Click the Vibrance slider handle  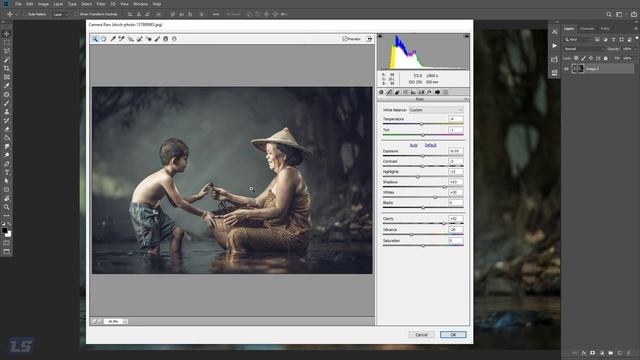[411, 235]
